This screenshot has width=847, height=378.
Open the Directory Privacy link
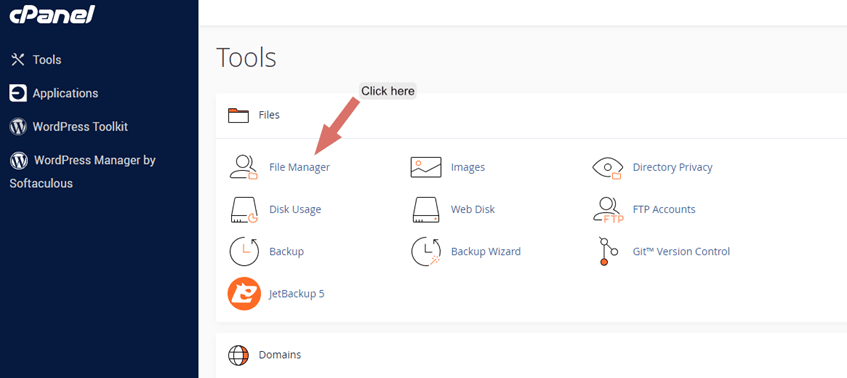[673, 167]
